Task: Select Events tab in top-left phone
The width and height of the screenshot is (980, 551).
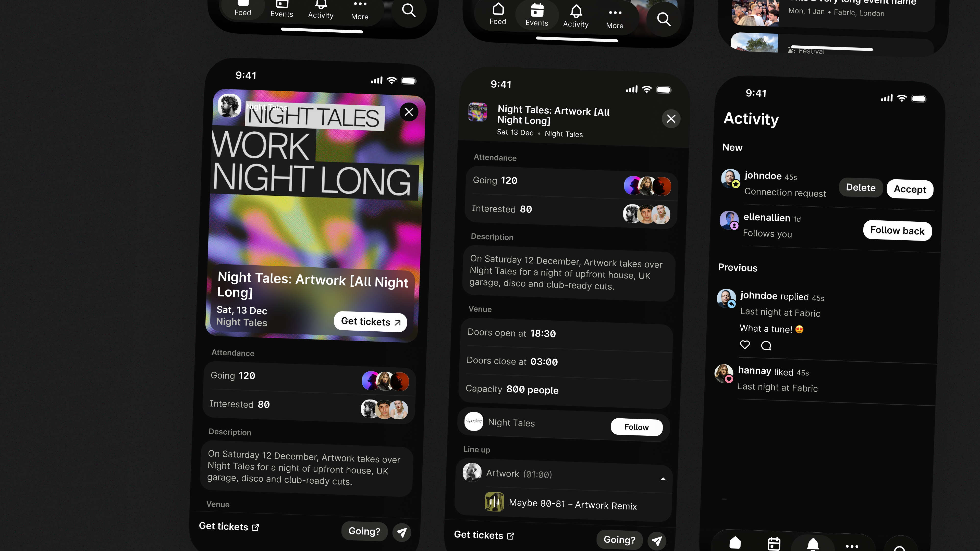Action: (281, 9)
